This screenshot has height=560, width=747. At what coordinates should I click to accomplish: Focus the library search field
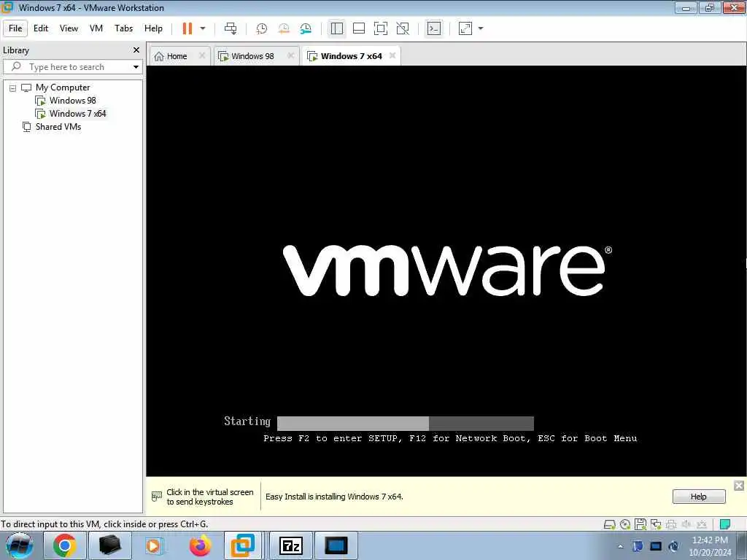pos(71,67)
